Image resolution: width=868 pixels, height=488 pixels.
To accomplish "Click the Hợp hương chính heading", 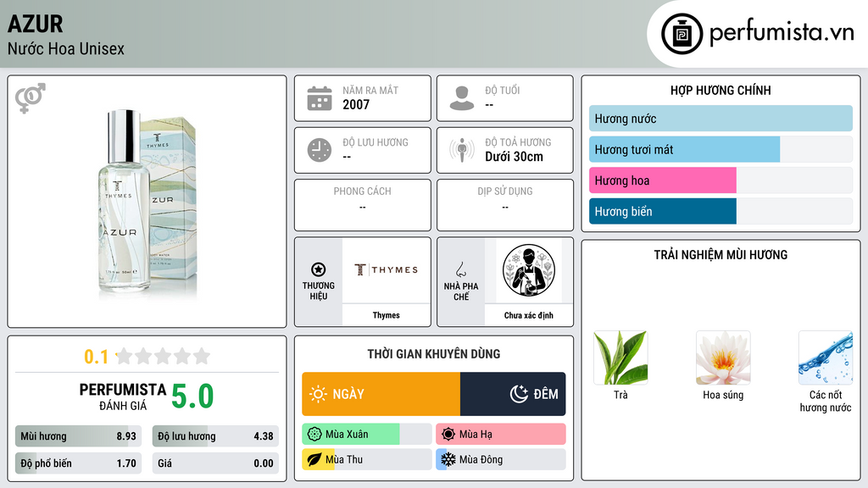I will click(x=721, y=90).
